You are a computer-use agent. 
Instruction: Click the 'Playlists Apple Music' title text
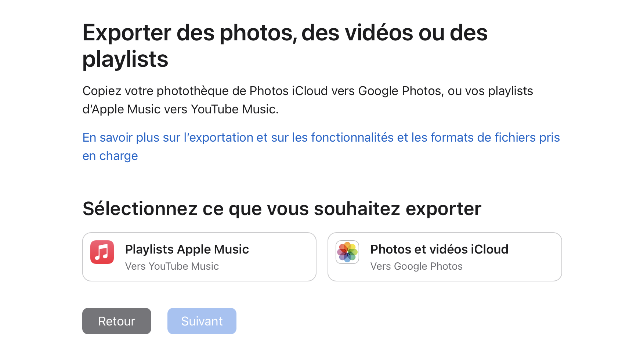coord(187,249)
